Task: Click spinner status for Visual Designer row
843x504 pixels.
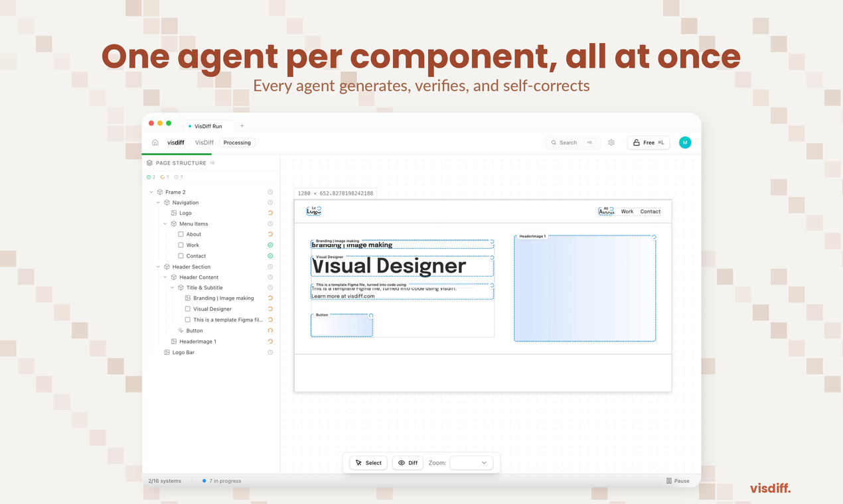Action: point(270,309)
